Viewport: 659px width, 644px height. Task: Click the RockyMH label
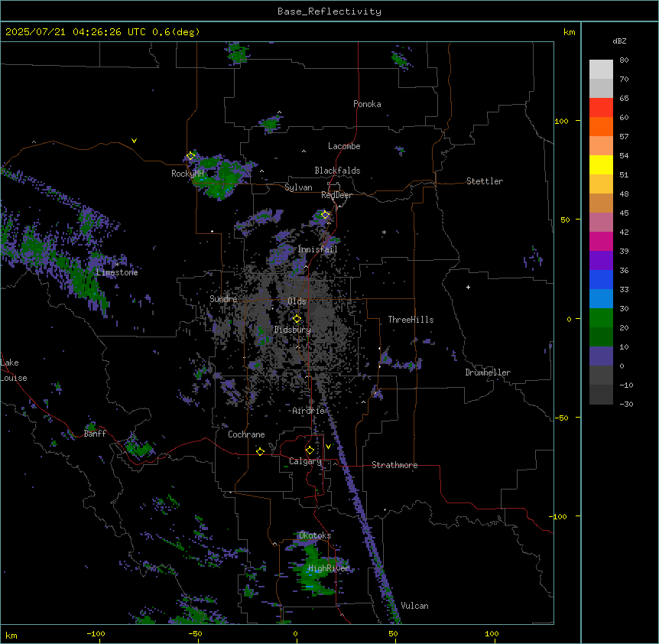click(187, 174)
